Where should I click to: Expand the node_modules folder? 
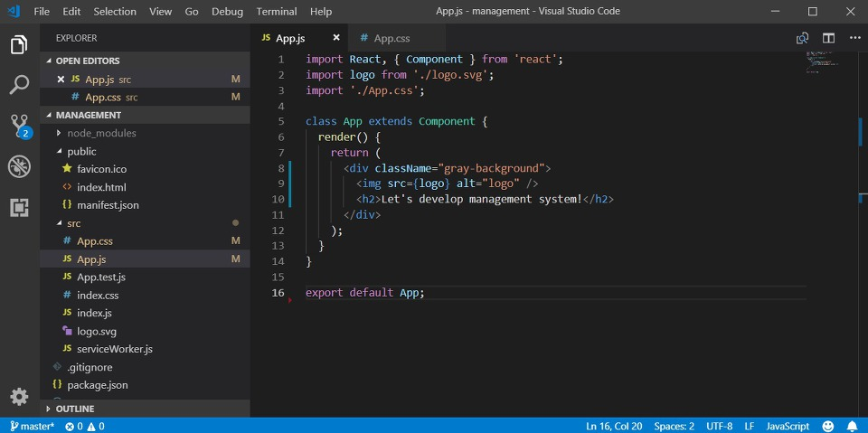101,133
